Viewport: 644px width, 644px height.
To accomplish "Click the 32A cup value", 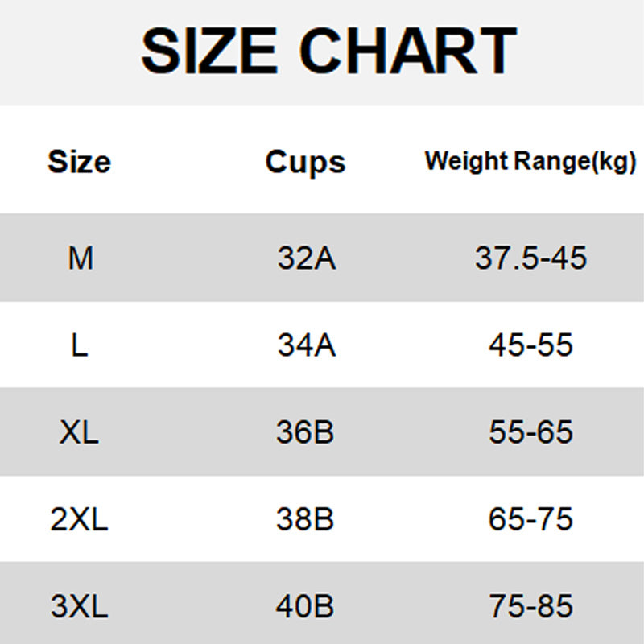I will point(306,258).
